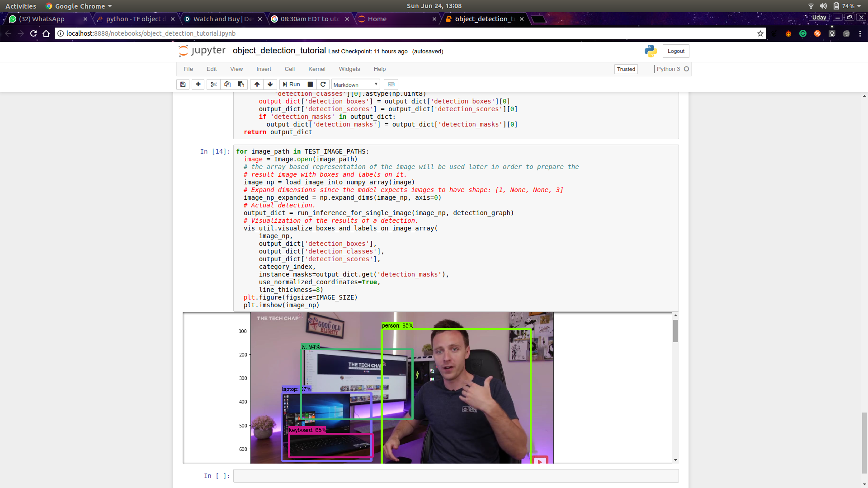
Task: Click the Run button
Action: (291, 84)
